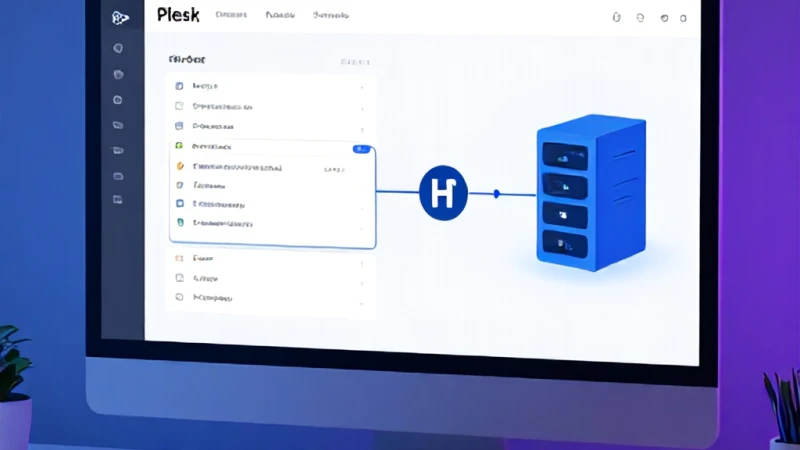Open the last header menu item
The height and width of the screenshot is (450, 800).
pyautogui.click(x=331, y=15)
